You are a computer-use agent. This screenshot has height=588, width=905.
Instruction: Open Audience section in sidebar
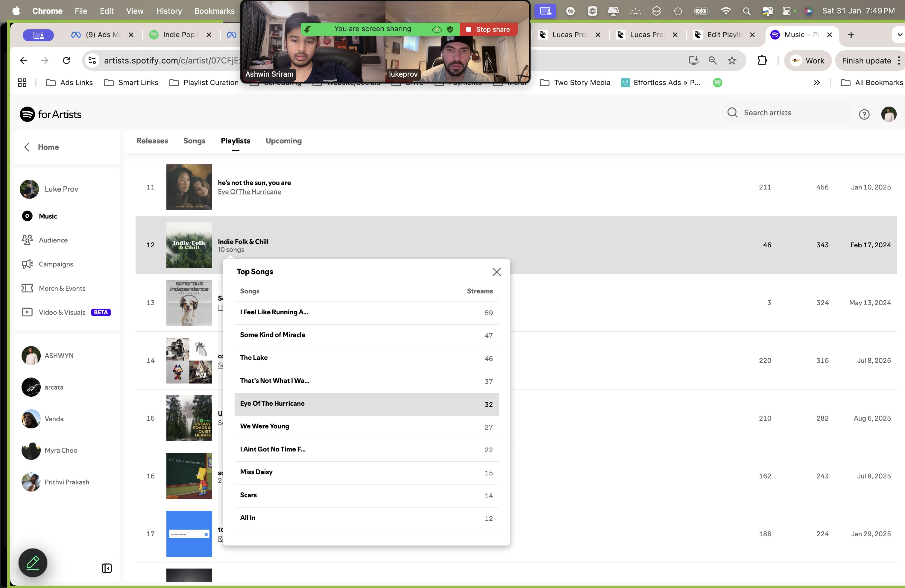(53, 240)
